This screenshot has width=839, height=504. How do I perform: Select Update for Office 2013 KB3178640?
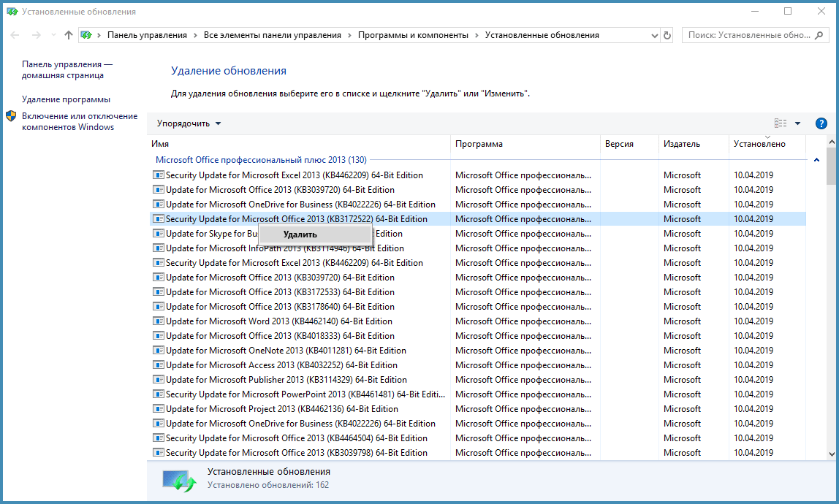pyautogui.click(x=280, y=307)
